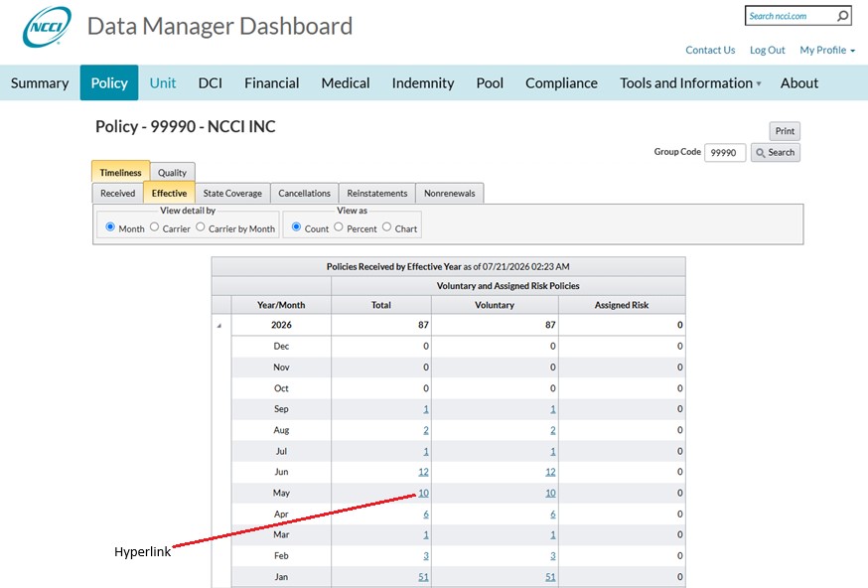Open the Mar Total hyperlink 1
The height and width of the screenshot is (588, 868).
tap(426, 534)
